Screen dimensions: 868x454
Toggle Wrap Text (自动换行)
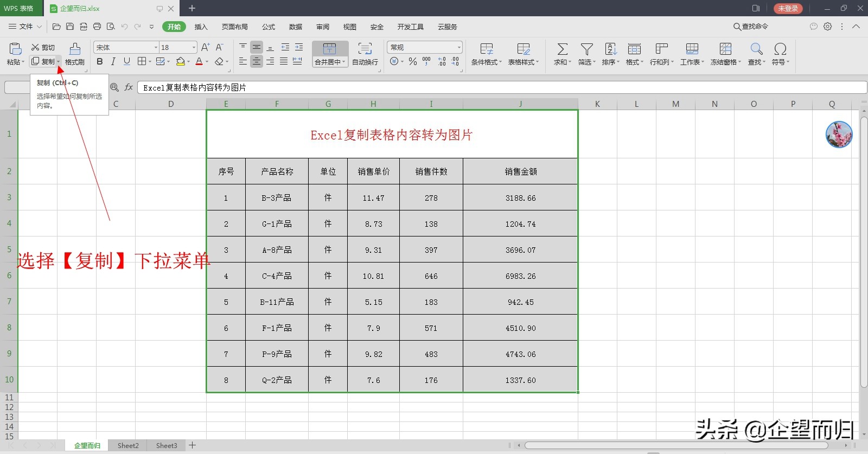[x=365, y=54]
